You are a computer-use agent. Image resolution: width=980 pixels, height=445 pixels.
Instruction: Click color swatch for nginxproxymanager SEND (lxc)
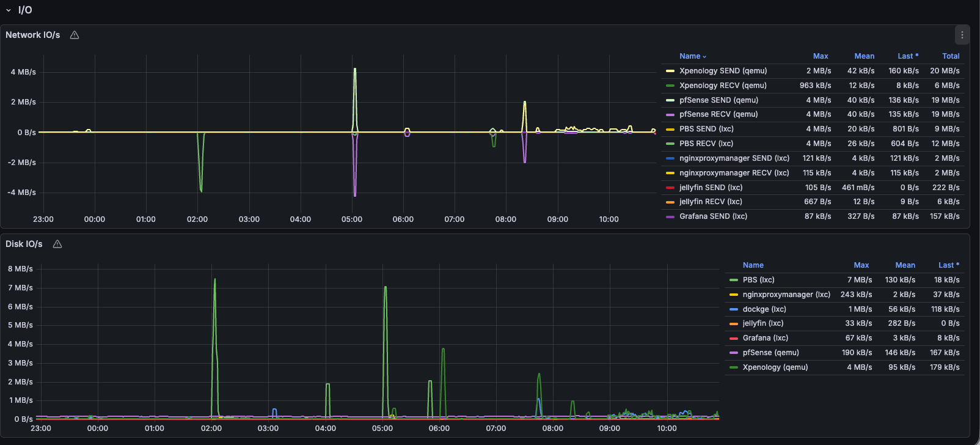[x=670, y=158]
